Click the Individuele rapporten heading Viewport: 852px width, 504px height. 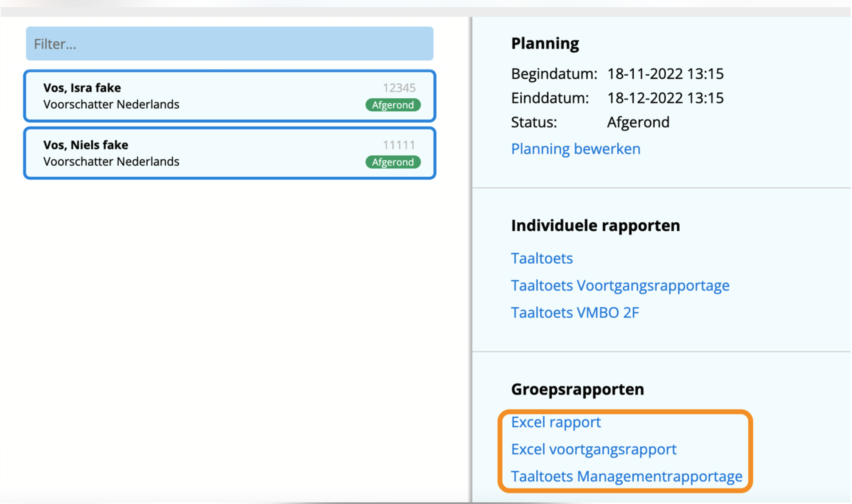click(x=595, y=225)
